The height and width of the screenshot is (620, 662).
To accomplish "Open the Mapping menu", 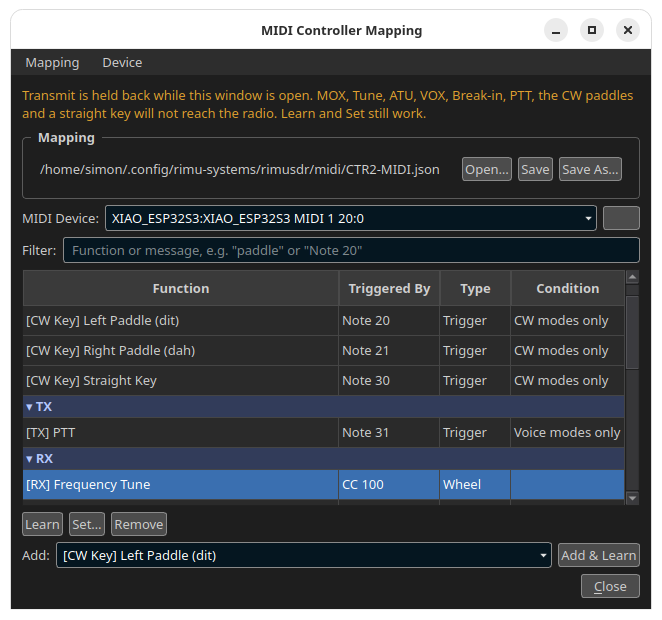I will click(x=52, y=62).
